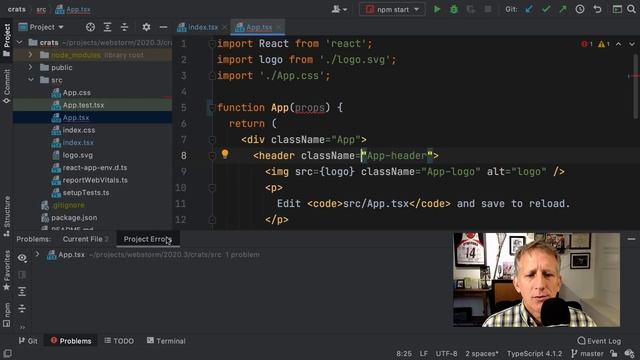Screen dimensions: 640x360
Task: Click the master Git branch widget
Action: point(587,354)
